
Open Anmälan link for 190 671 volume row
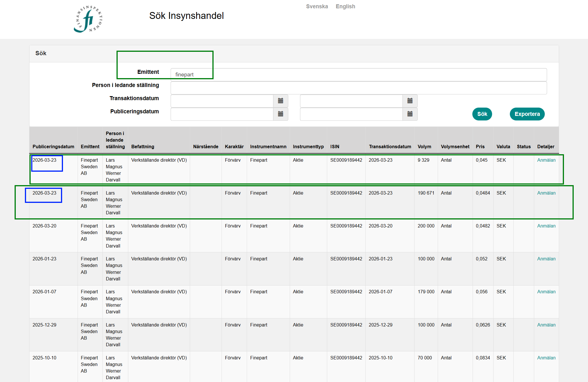(546, 193)
